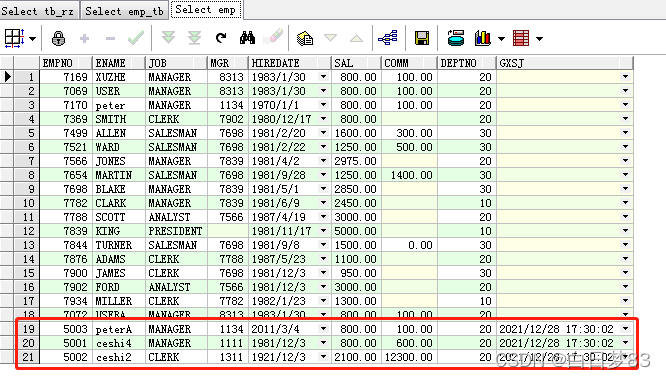Switch to the Select tb_rz tab
The image size is (666, 379).
pos(40,11)
